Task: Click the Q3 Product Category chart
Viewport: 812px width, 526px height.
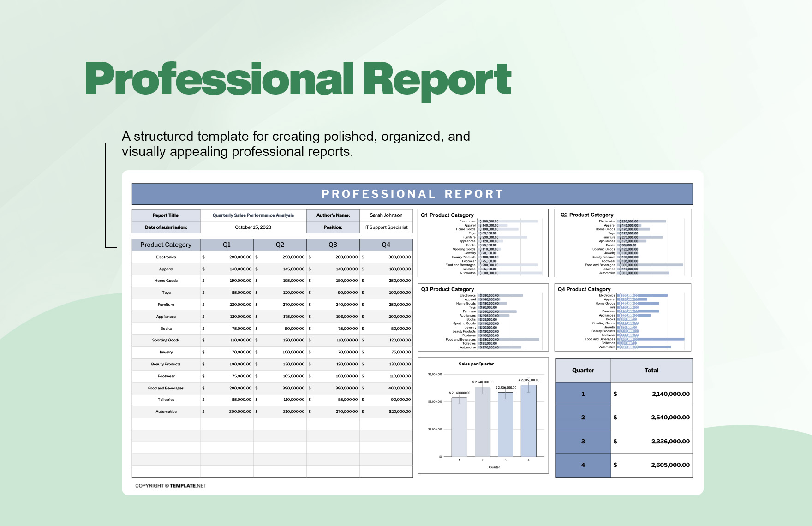Action: pos(483,317)
